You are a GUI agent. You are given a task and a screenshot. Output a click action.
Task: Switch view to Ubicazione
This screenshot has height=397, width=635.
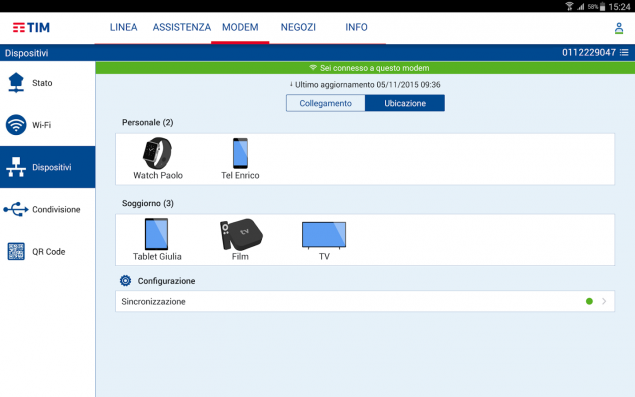coord(405,103)
